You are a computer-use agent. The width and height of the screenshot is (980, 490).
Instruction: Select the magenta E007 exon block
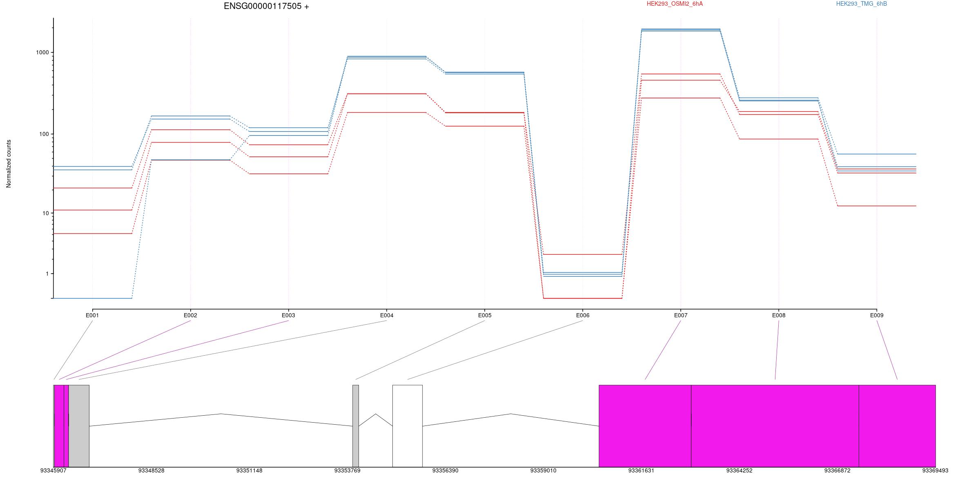pyautogui.click(x=645, y=426)
